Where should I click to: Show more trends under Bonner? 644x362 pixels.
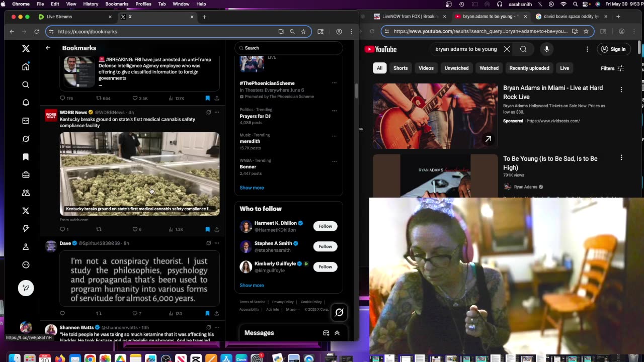pyautogui.click(x=252, y=188)
